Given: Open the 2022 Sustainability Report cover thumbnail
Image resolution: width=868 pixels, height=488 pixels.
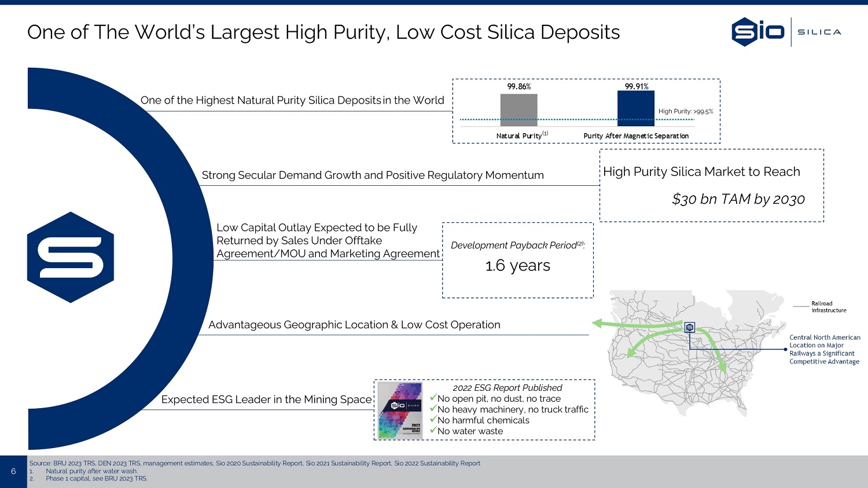Looking at the screenshot, I should tap(400, 410).
